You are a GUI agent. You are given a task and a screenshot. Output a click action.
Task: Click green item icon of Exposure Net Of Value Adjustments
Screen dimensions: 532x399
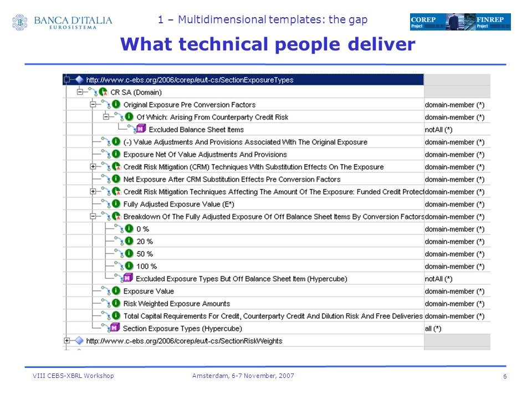(x=116, y=154)
